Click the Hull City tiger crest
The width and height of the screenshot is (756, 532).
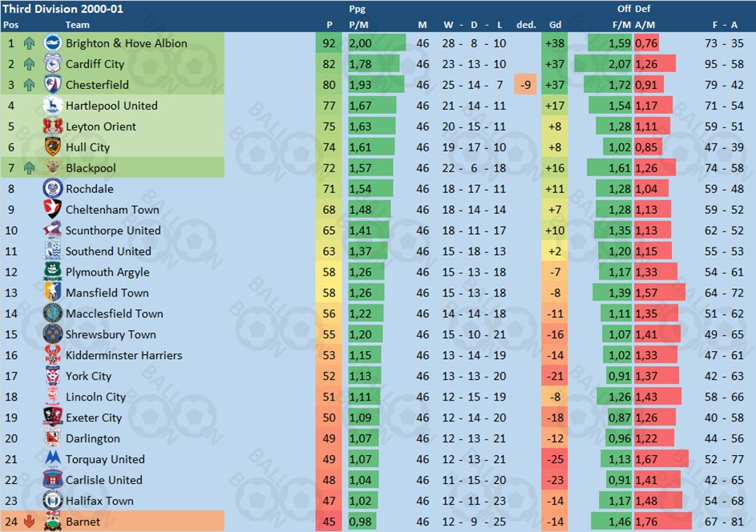pyautogui.click(x=53, y=147)
